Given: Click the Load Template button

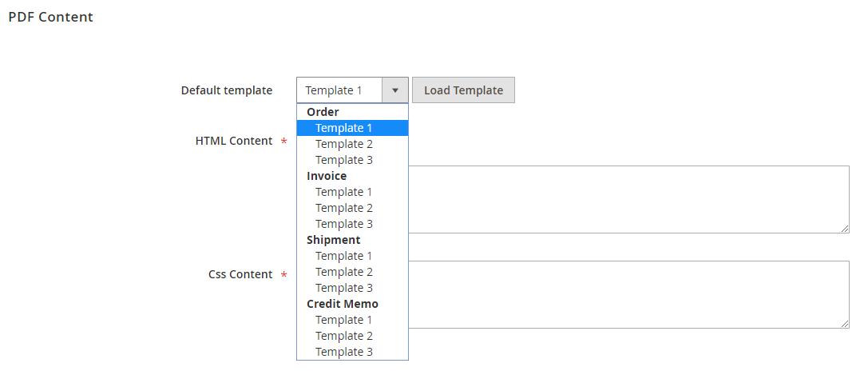Looking at the screenshot, I should (x=463, y=90).
